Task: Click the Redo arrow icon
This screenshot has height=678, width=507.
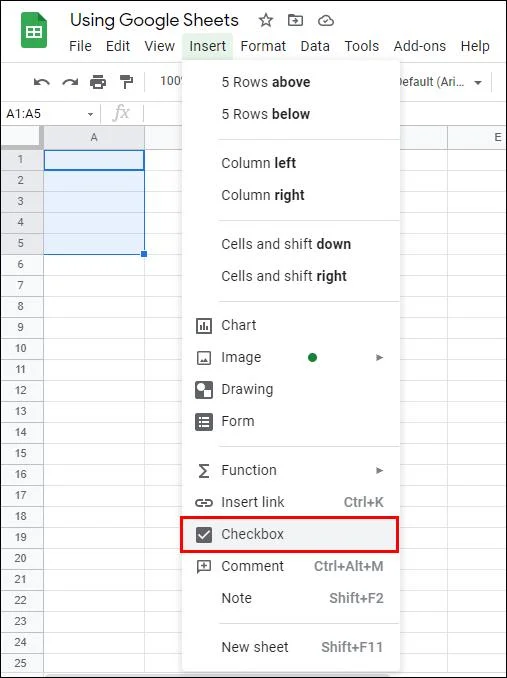Action: [70, 82]
